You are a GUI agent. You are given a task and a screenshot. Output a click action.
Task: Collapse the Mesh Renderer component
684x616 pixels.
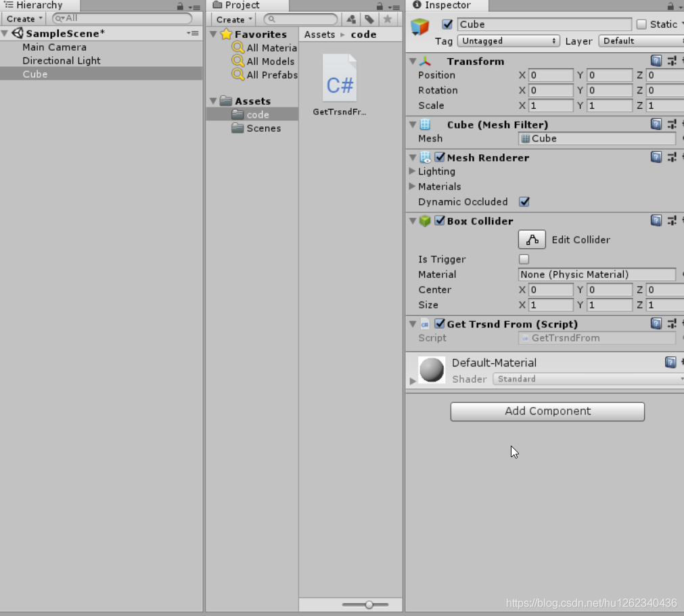tap(413, 158)
